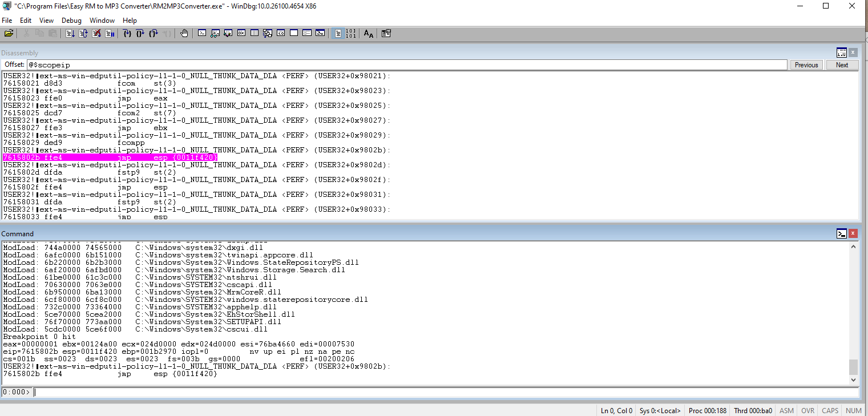Open the Registers window icon
Viewport: 868px width, 416px height.
241,34
